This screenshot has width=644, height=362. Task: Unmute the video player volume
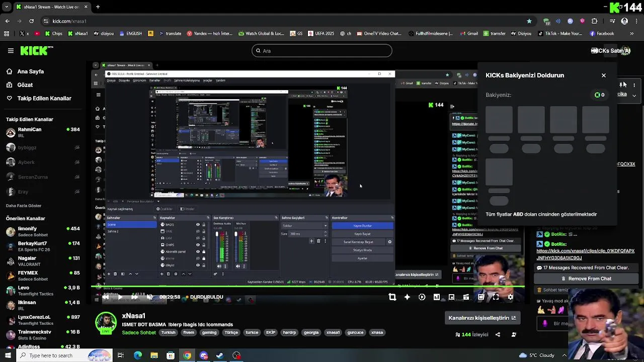tap(149, 297)
